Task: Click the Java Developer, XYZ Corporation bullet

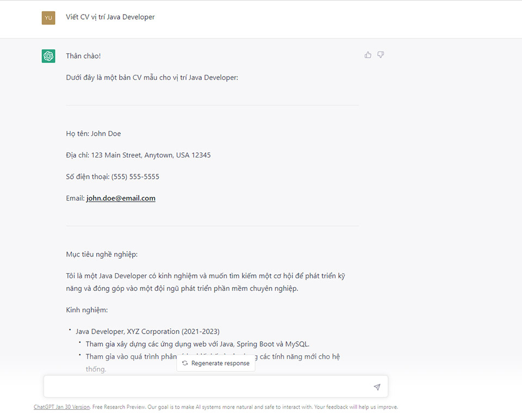Action: 147,331
